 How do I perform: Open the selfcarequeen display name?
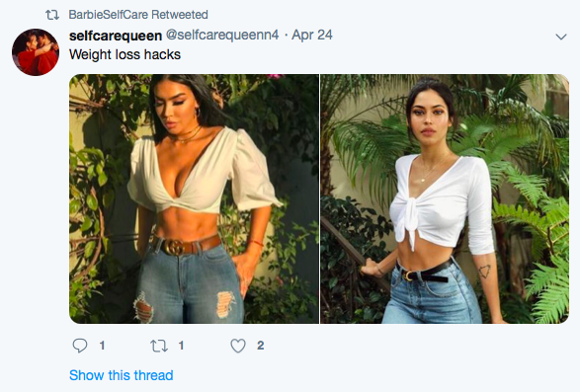click(x=116, y=36)
